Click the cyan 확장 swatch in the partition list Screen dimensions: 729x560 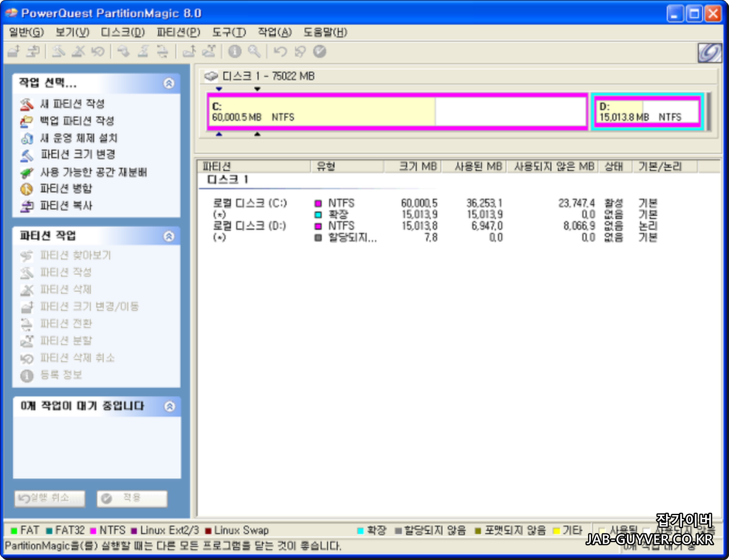click(x=318, y=215)
